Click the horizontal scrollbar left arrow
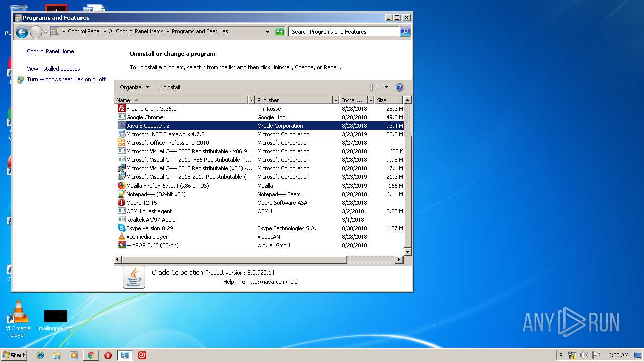This screenshot has height=362, width=644. point(118,260)
